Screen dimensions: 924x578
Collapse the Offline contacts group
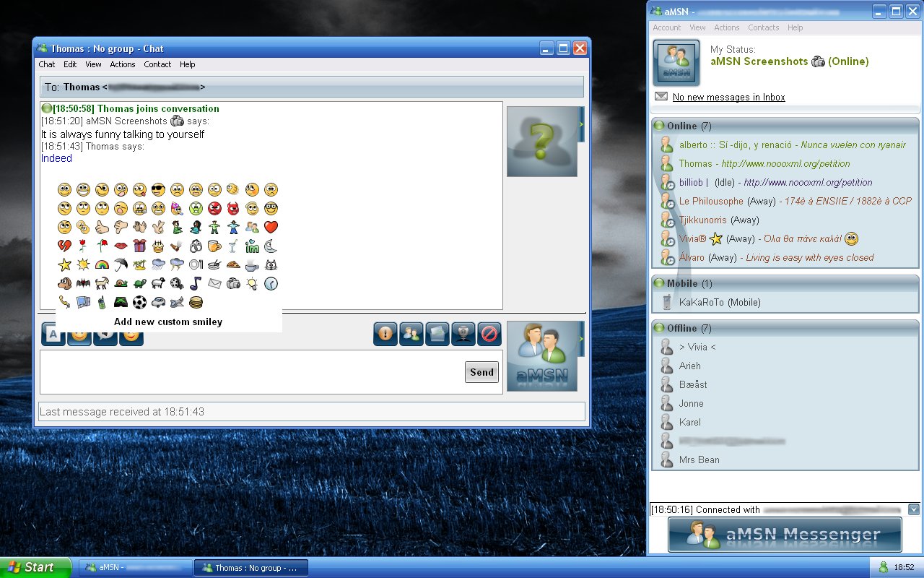658,328
